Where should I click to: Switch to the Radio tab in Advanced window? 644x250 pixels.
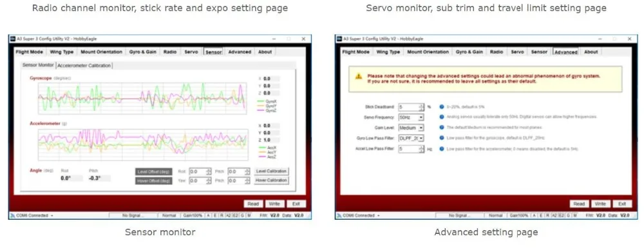[497, 52]
